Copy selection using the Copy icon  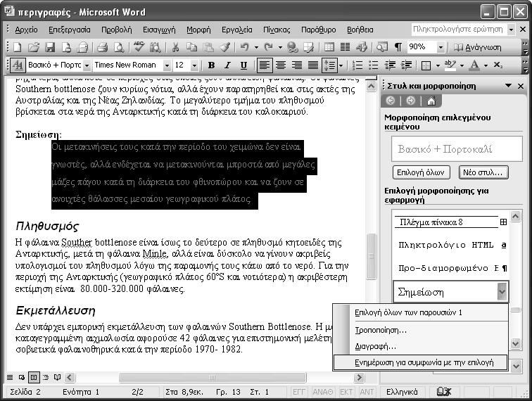pos(191,47)
